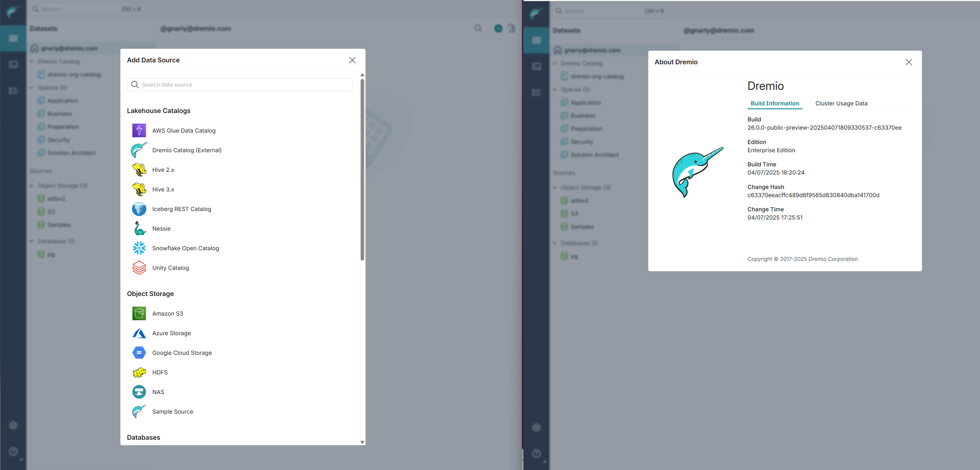
Task: Select the Nessie source icon
Action: [139, 228]
